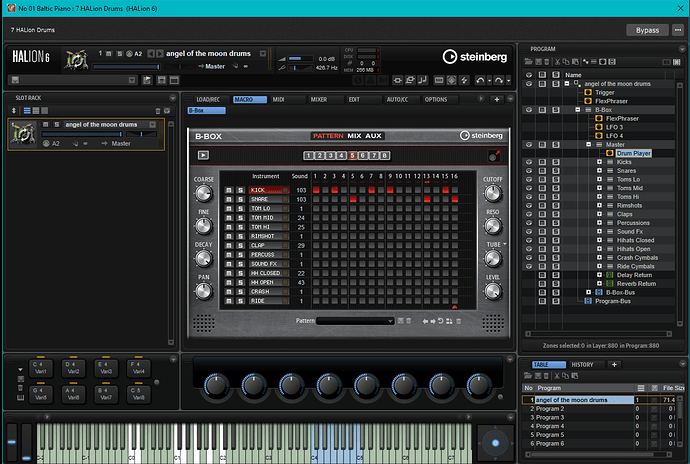Click the pattern shift right arrow icon
This screenshot has height=464, width=690.
433,321
